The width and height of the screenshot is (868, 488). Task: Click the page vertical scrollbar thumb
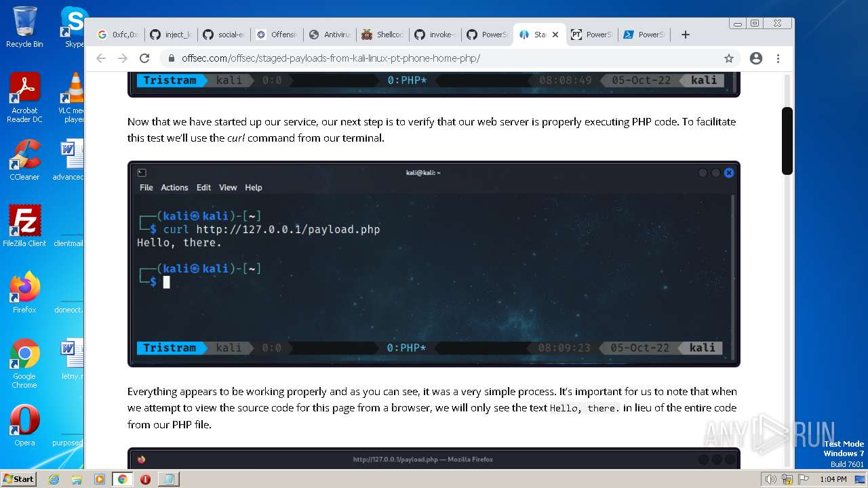coord(787,141)
